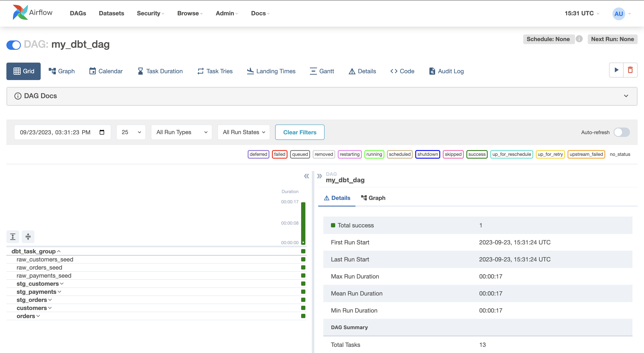Screen dimensions: 644x353
Task: Open the Task Duration view
Action: coord(160,71)
